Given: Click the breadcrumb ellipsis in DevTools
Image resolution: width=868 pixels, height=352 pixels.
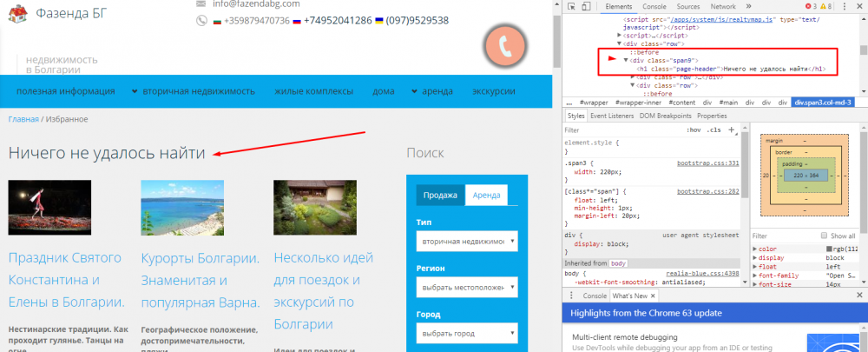Looking at the screenshot, I should [569, 103].
